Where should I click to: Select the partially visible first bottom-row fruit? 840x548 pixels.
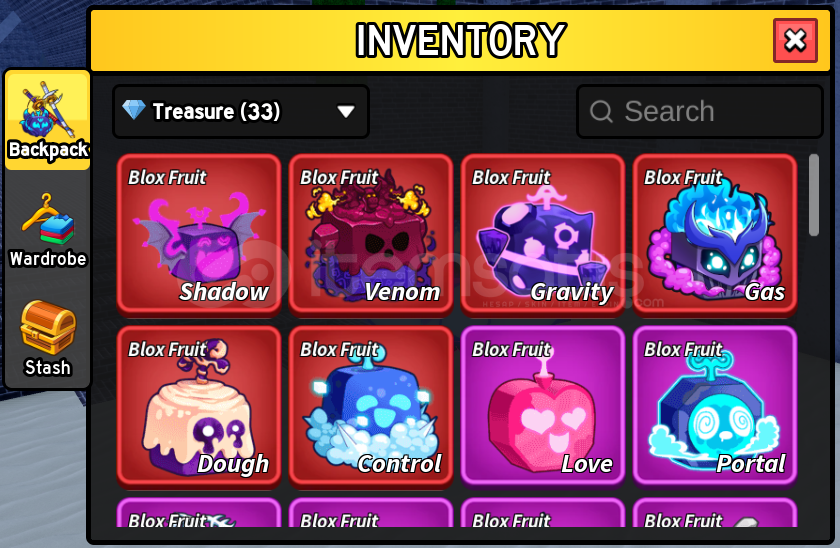(199, 513)
